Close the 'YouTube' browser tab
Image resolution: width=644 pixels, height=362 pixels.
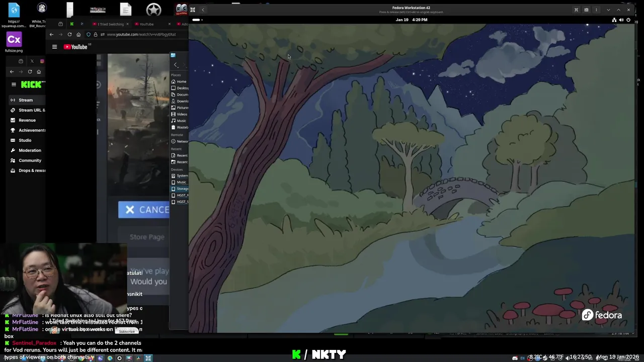(169, 24)
